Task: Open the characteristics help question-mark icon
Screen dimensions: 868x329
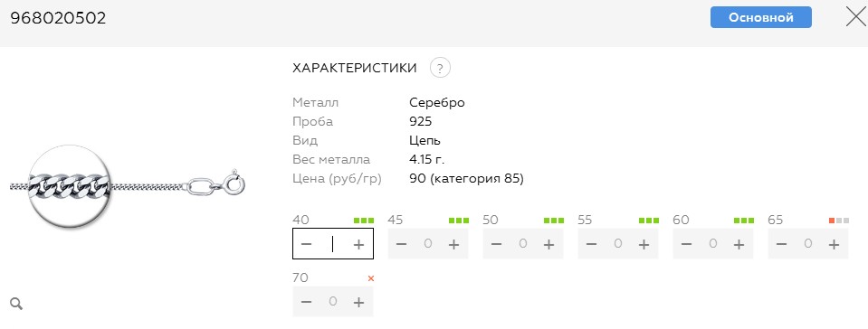Action: (440, 69)
